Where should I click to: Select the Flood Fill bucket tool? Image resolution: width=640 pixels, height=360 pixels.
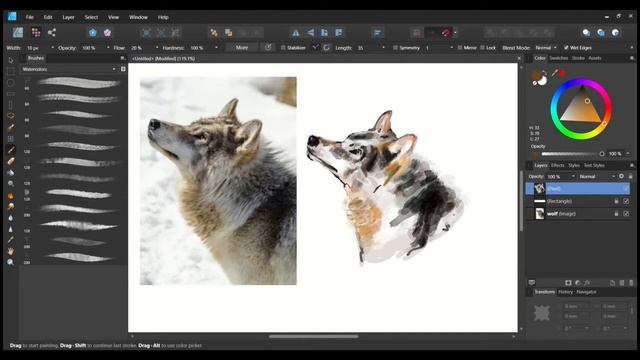click(x=11, y=173)
